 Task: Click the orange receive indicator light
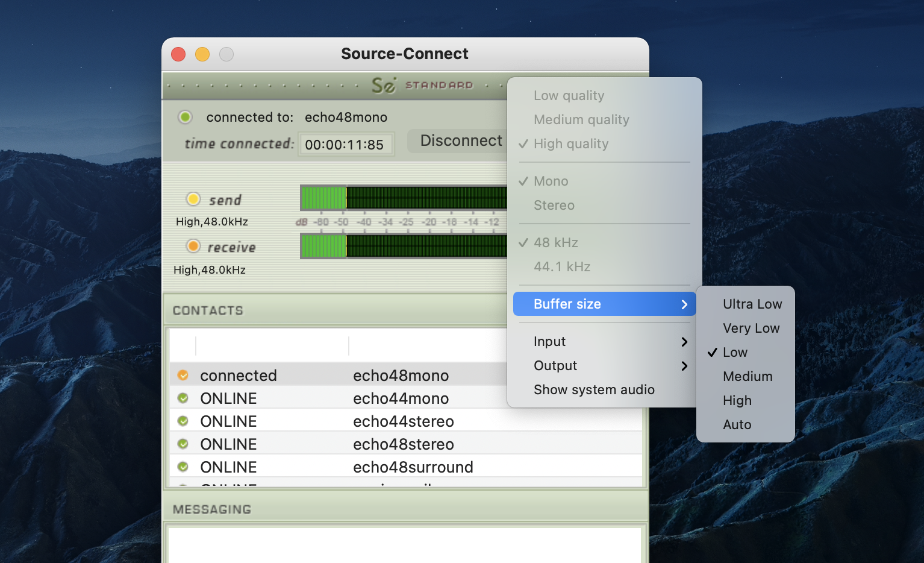[193, 246]
